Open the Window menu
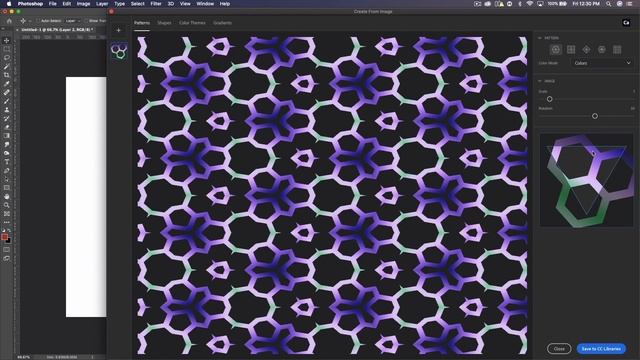The width and height of the screenshot is (640, 360). point(205,4)
